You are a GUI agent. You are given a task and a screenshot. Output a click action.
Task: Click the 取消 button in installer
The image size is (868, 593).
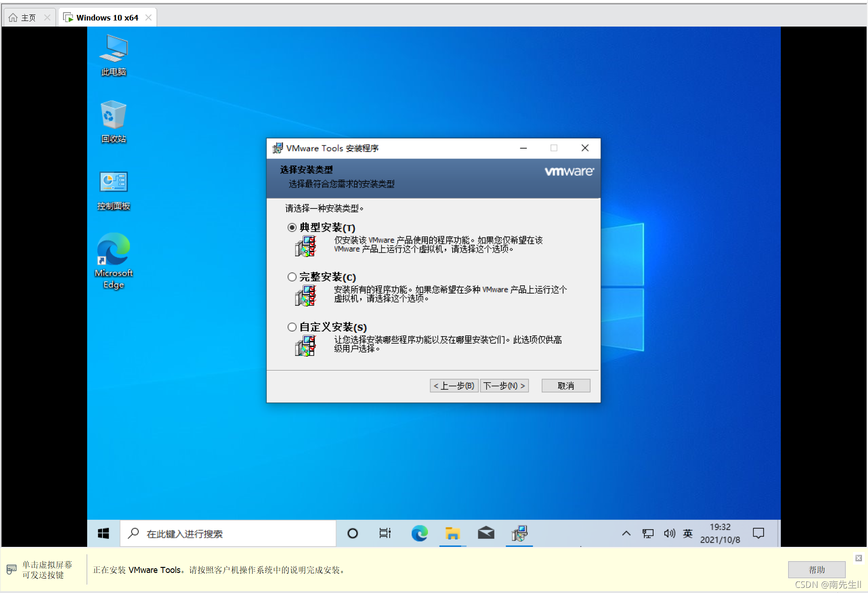[x=566, y=386]
